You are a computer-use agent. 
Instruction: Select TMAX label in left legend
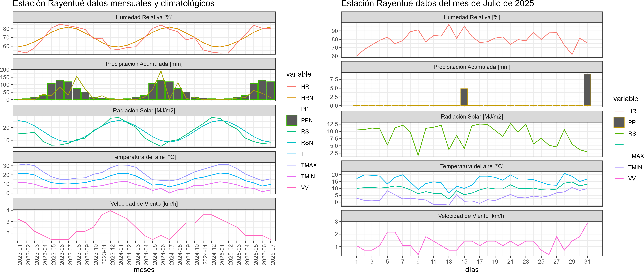(309, 165)
